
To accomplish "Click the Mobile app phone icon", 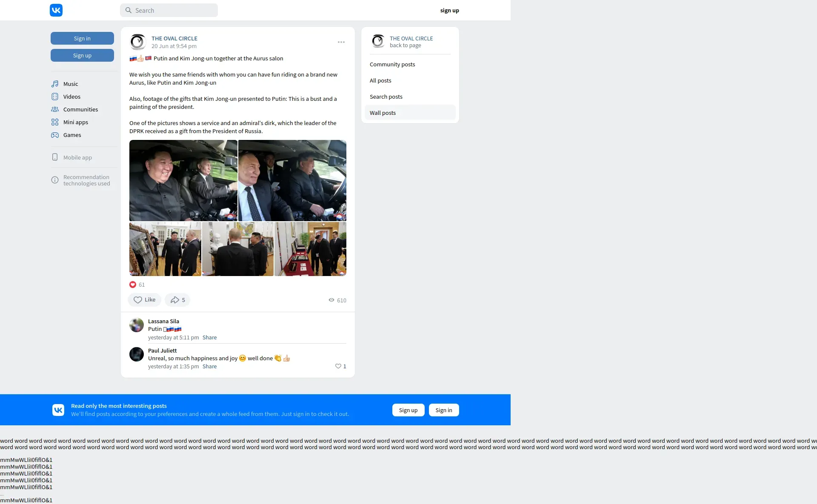I will tap(55, 157).
